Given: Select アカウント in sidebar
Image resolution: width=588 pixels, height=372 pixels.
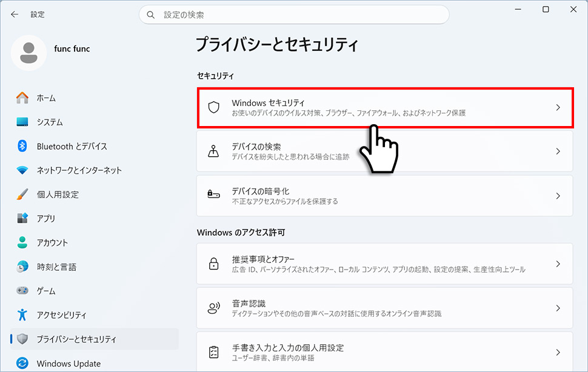Looking at the screenshot, I should pos(94,242).
